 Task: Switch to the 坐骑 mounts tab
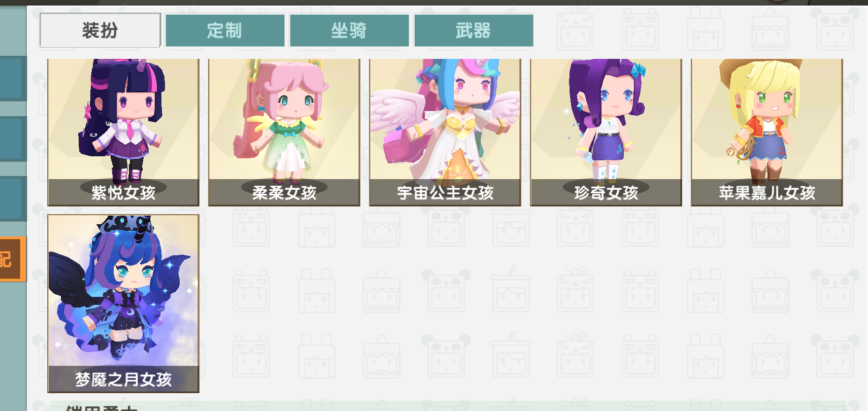(349, 30)
